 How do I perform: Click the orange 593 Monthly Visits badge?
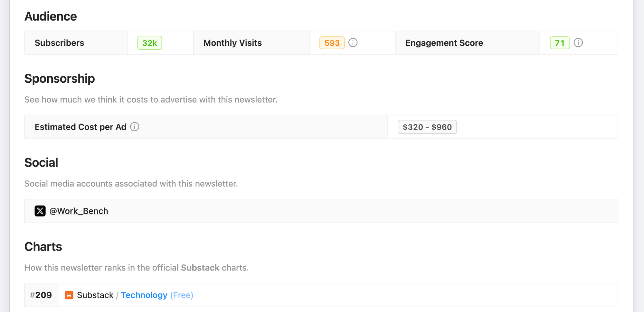tap(331, 42)
